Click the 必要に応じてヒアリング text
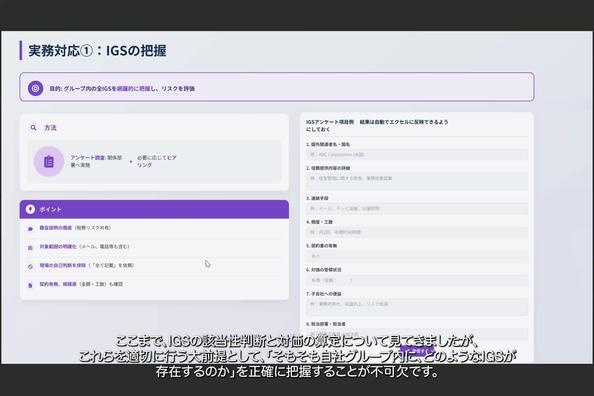The image size is (594, 396). pos(156,161)
